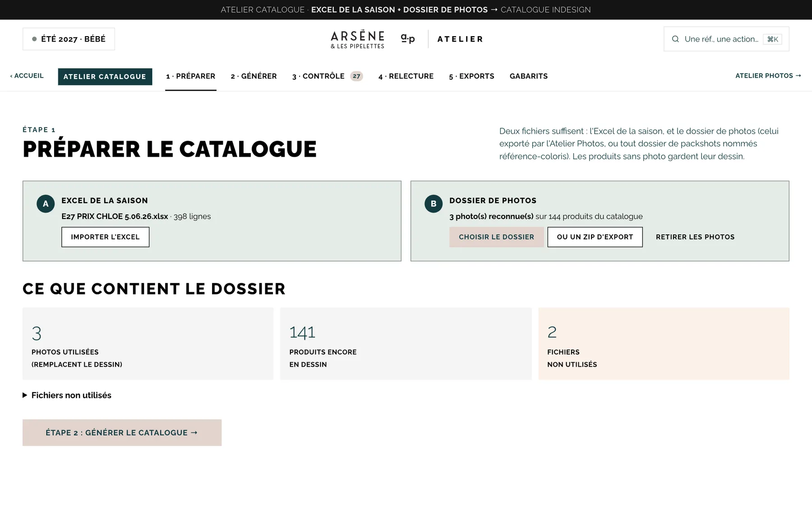Click the top banner 'Catalogue InDesign' text
Viewport: 812px width, 508px height.
click(545, 9)
